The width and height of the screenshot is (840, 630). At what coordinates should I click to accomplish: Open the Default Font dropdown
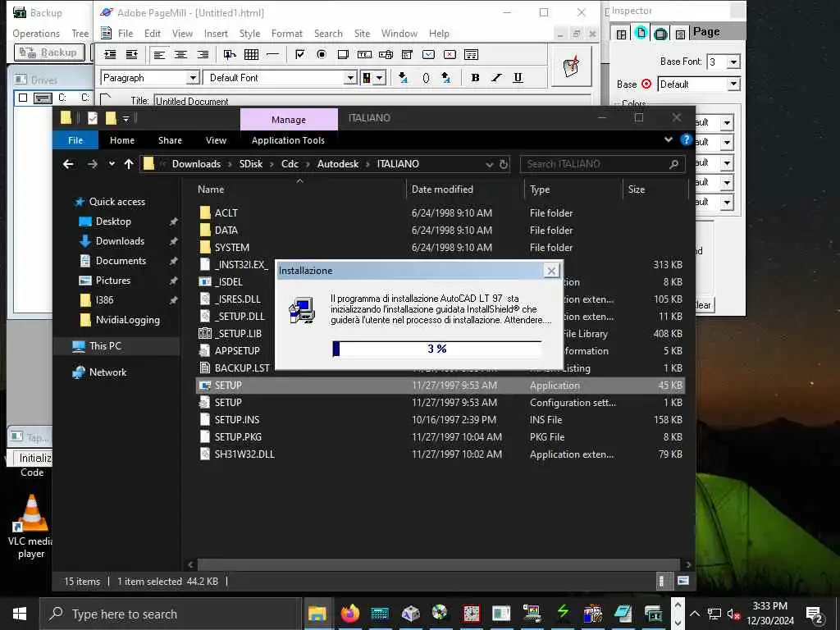click(x=350, y=78)
